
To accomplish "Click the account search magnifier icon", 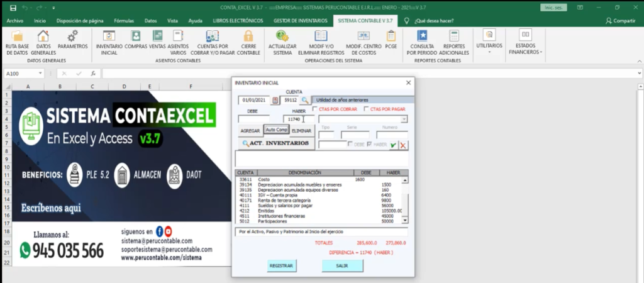I will (305, 100).
